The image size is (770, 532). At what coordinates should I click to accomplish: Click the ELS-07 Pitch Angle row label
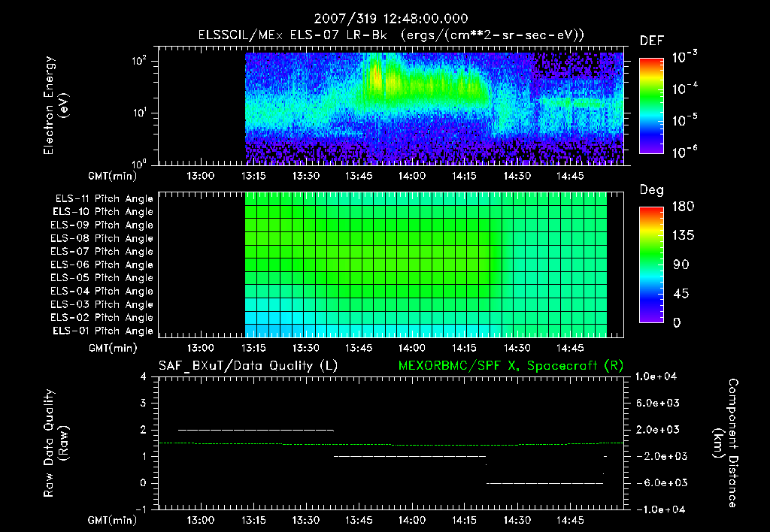[102, 252]
